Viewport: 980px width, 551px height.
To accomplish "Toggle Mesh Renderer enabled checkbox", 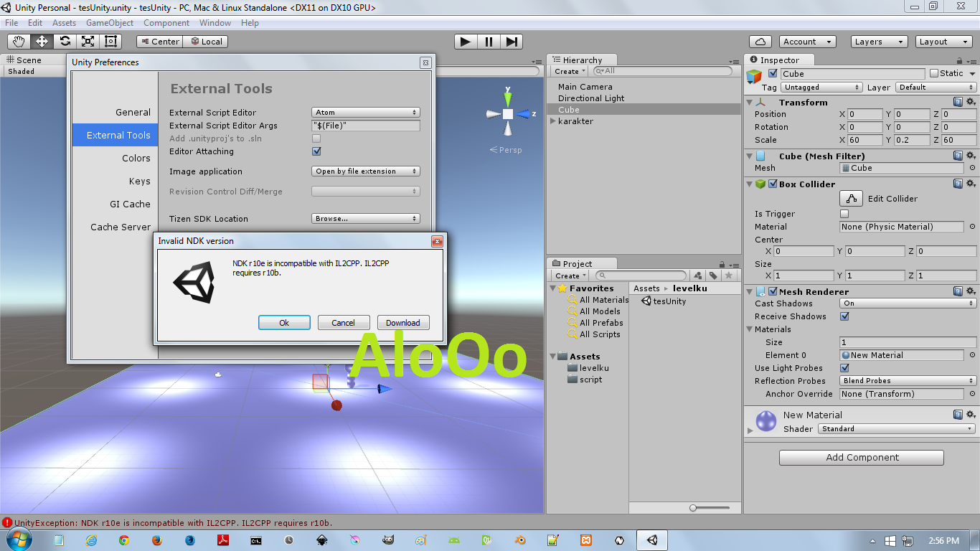I will point(773,291).
